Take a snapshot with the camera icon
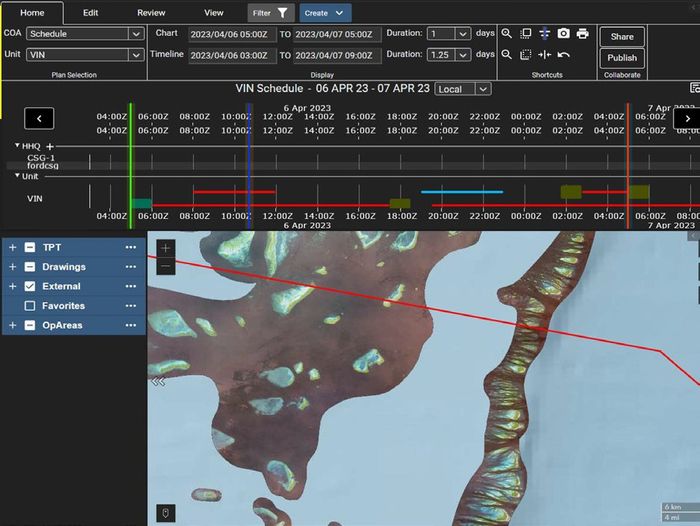The image size is (700, 526). (x=564, y=34)
